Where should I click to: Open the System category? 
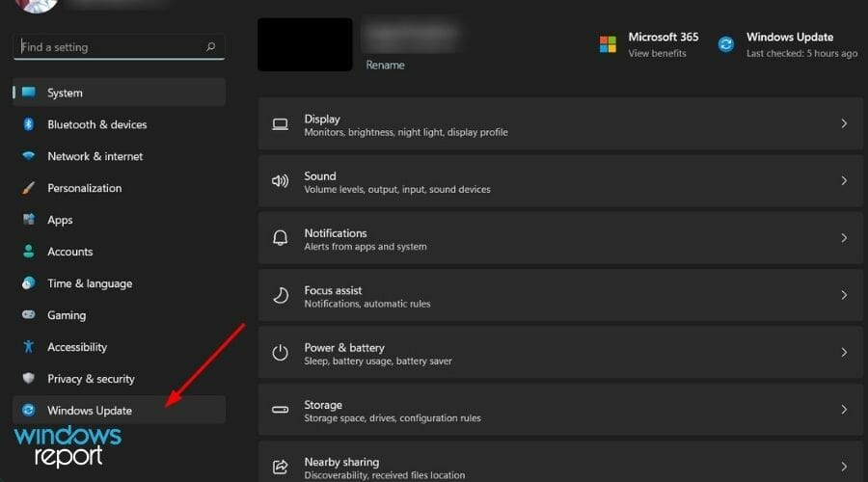(x=119, y=93)
